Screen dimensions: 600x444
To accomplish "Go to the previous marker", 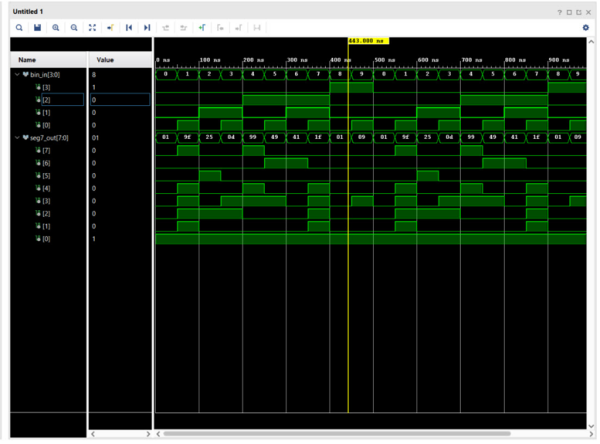I will 220,28.
